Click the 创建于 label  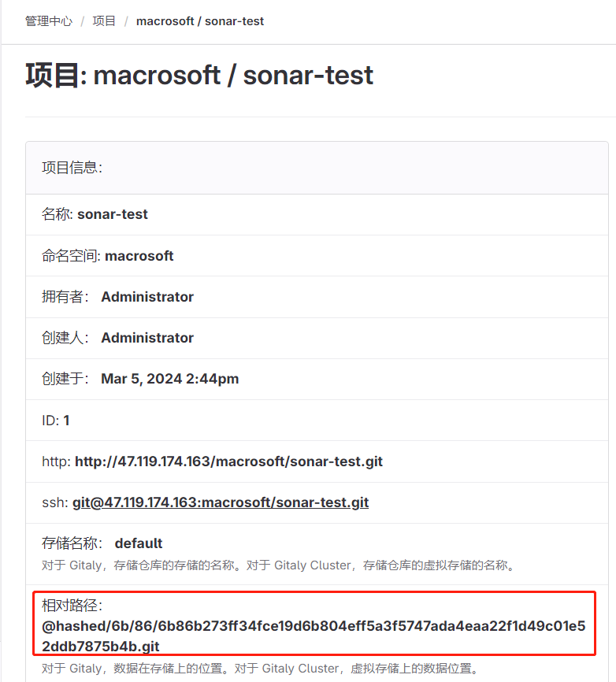(65, 379)
